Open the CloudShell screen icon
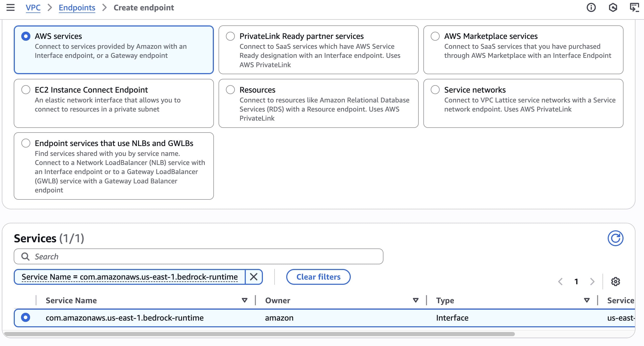 click(x=634, y=8)
